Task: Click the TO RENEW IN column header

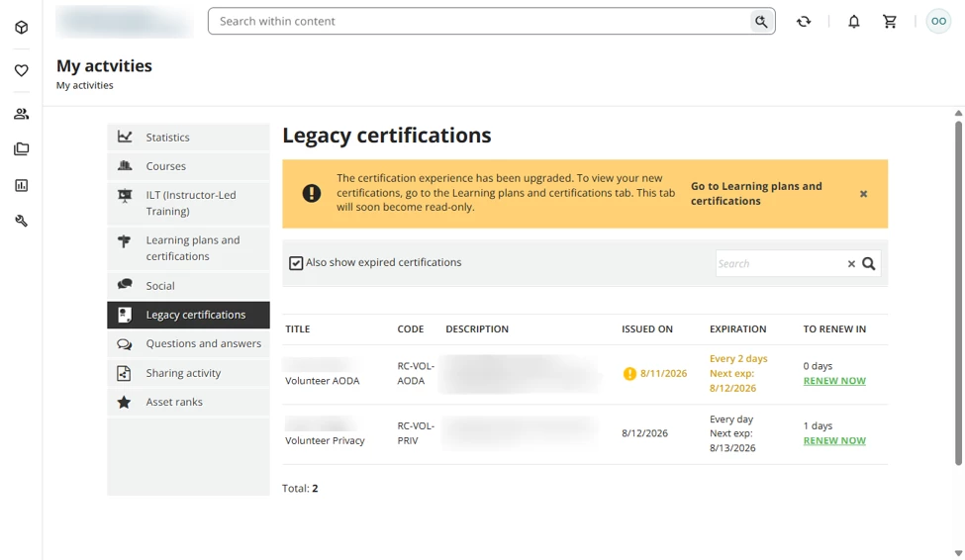Action: tap(834, 329)
